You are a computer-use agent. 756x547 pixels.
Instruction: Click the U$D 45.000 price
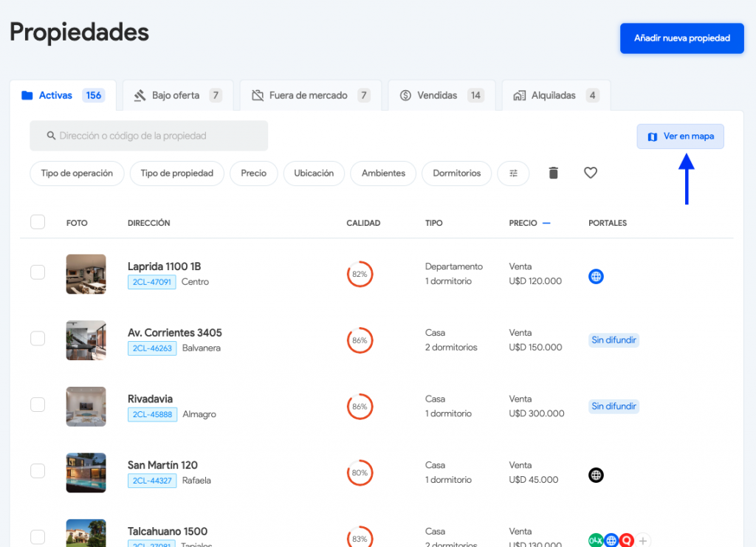[x=534, y=480]
